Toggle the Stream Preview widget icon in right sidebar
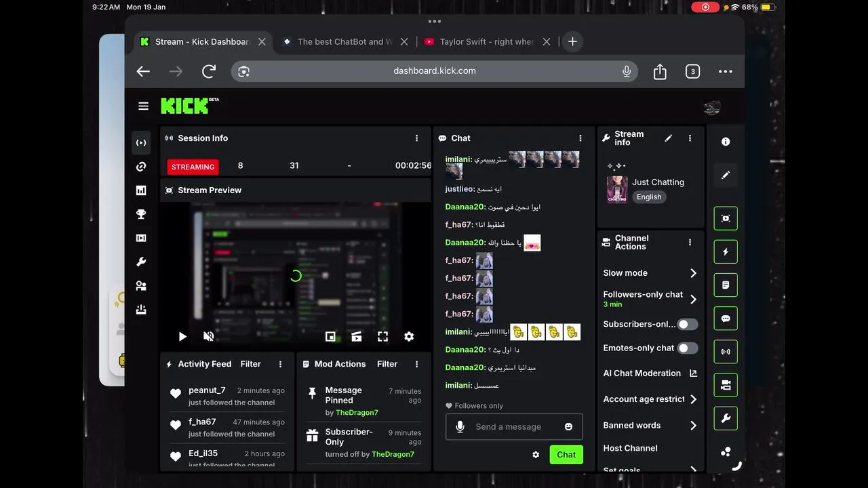868x488 pixels. (726, 218)
